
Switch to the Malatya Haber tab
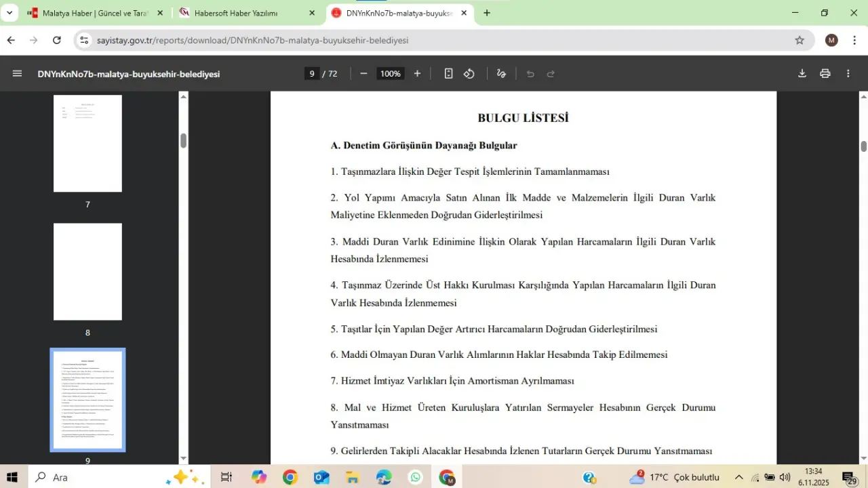coord(94,13)
